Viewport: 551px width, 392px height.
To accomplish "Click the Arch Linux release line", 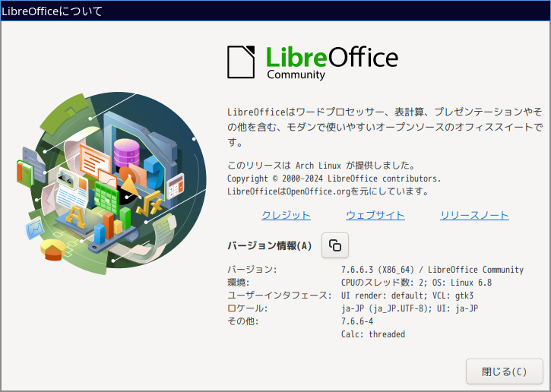I will pos(321,166).
